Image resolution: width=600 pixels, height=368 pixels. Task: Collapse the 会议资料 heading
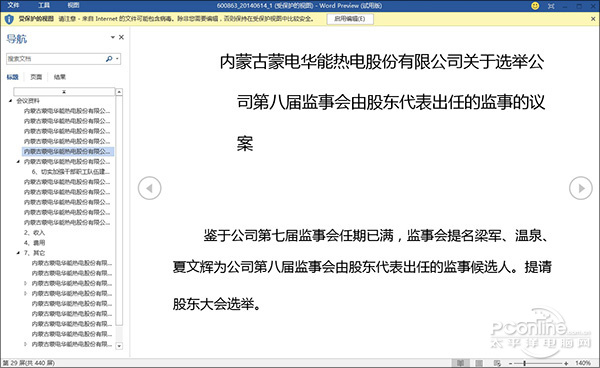click(x=10, y=101)
